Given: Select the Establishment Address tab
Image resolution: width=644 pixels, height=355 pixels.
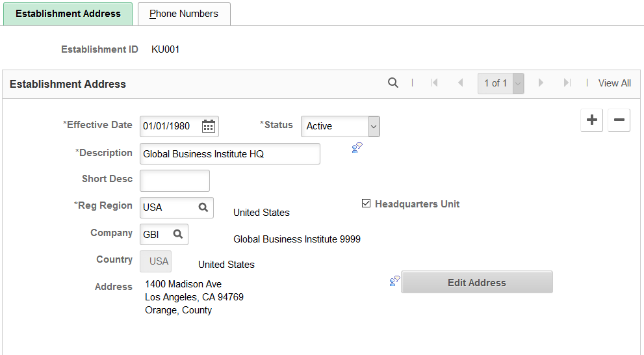Looking at the screenshot, I should 68,14.
